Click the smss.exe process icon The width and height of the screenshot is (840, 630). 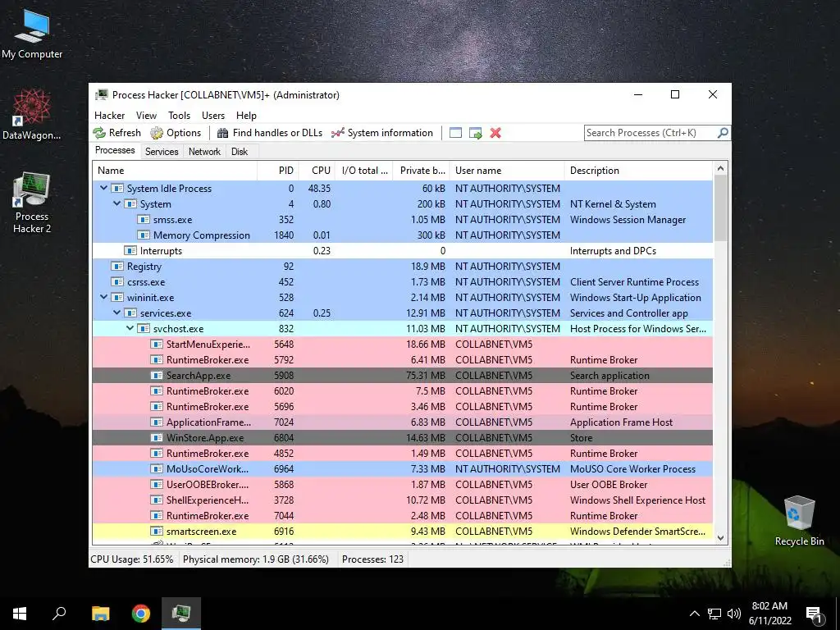pyautogui.click(x=144, y=220)
